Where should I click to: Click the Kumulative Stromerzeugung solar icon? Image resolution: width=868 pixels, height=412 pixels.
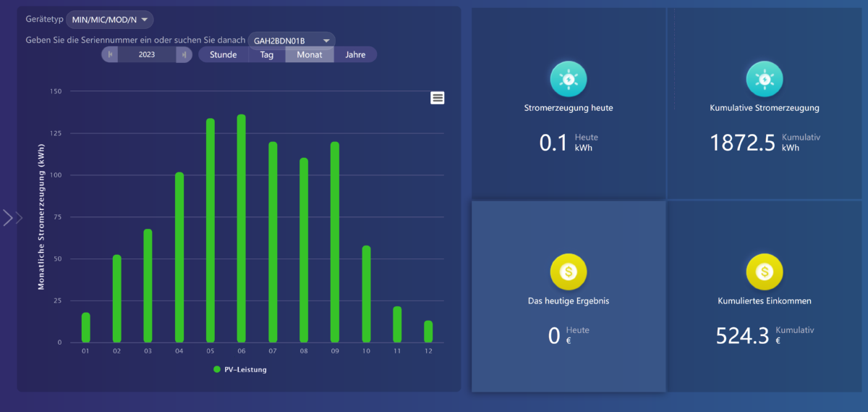coord(764,79)
